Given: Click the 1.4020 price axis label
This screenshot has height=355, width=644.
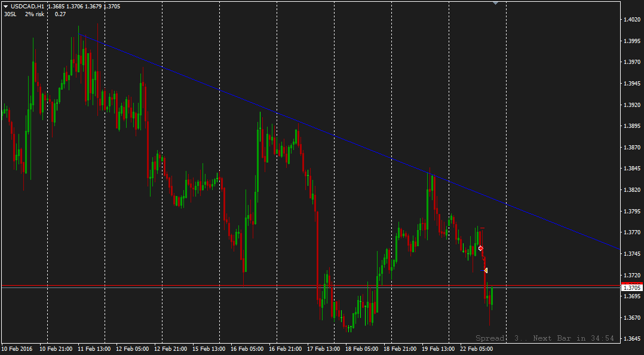Looking at the screenshot, I should click(633, 19).
